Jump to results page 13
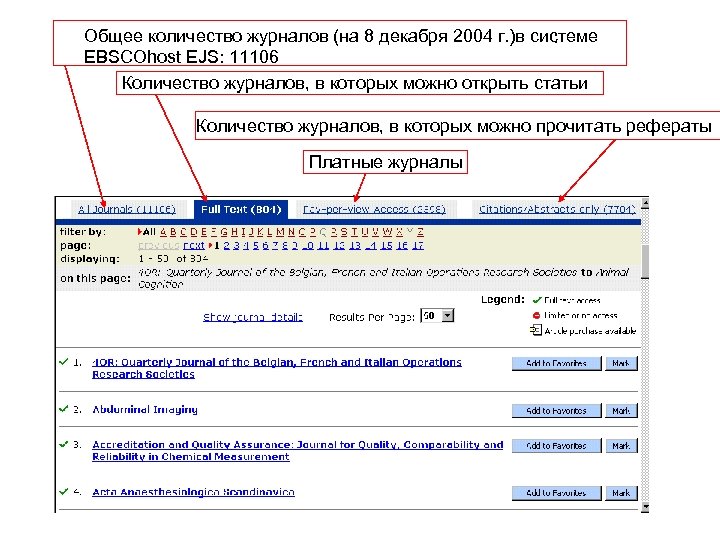Viewport: 720px width, 540px height. point(355,246)
